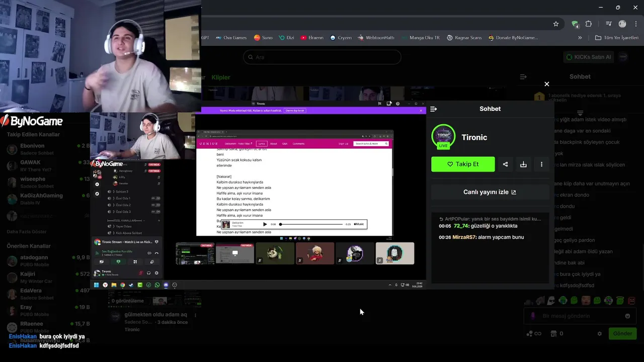Click the KICKs Satın Al button
The width and height of the screenshot is (644, 362).
[x=589, y=57]
